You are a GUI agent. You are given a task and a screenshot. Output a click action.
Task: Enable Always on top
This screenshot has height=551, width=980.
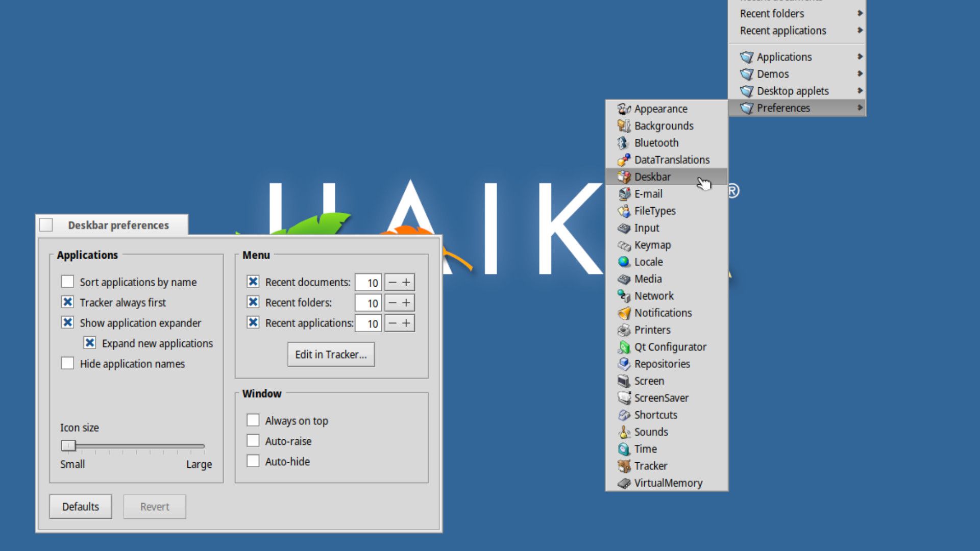point(253,420)
